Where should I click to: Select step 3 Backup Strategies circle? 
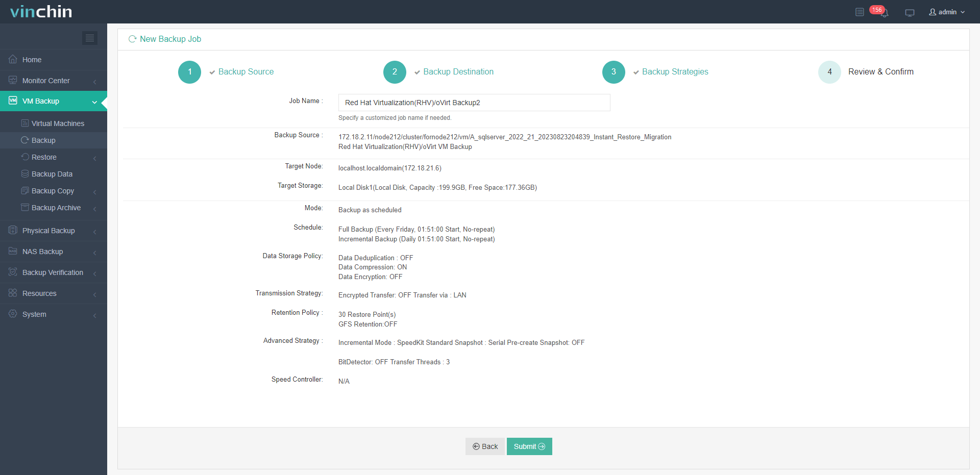614,72
